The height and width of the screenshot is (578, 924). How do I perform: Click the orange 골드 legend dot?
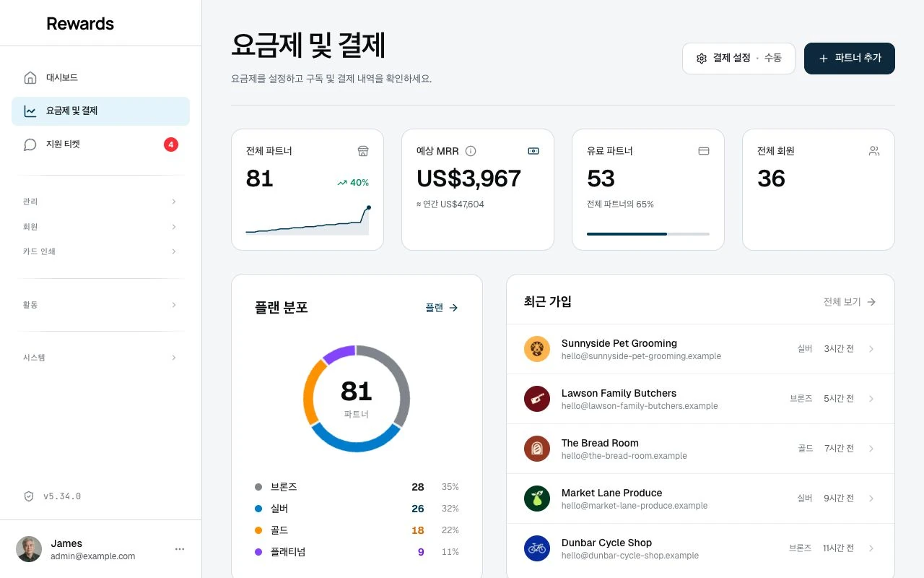pos(258,530)
